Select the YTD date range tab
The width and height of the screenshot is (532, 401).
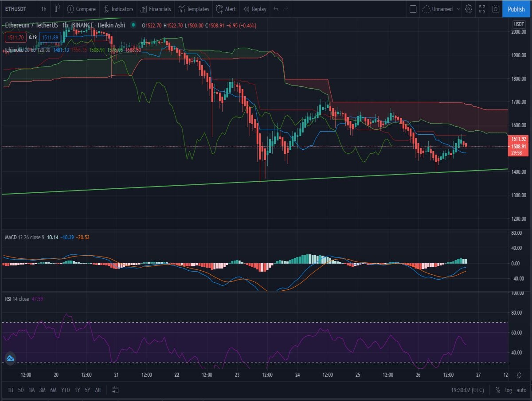click(x=65, y=390)
